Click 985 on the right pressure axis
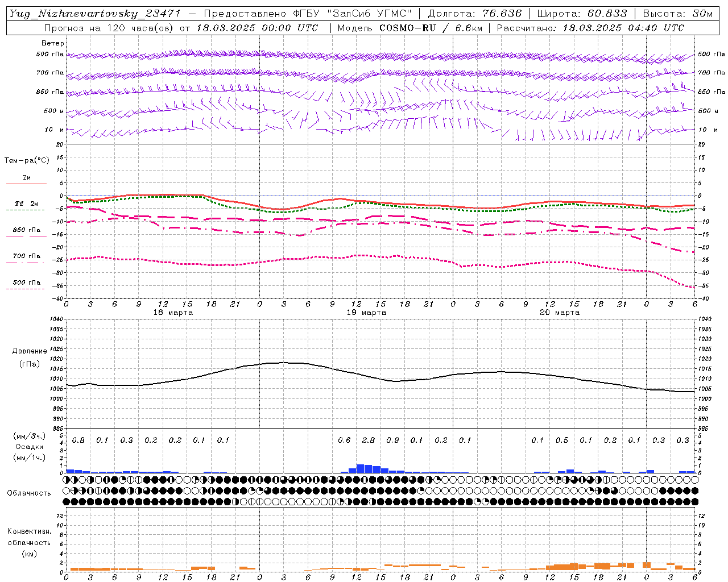Screen dimensions: 728x582 pos(704,429)
